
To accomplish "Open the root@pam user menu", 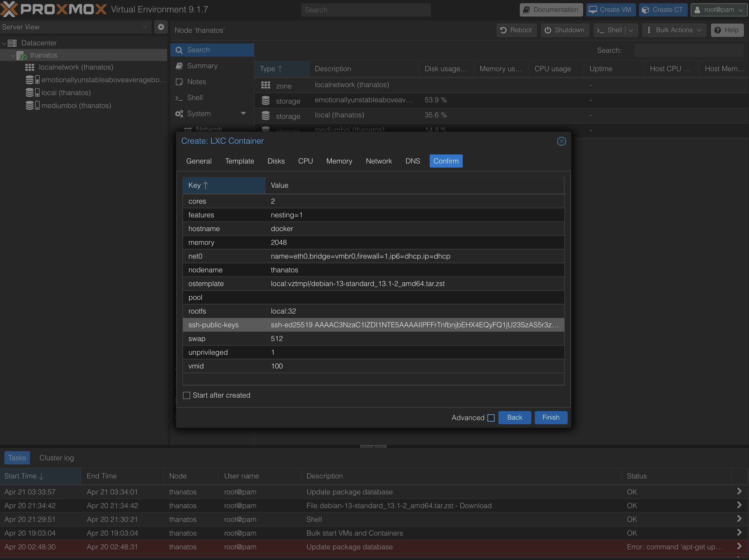I will tap(719, 10).
